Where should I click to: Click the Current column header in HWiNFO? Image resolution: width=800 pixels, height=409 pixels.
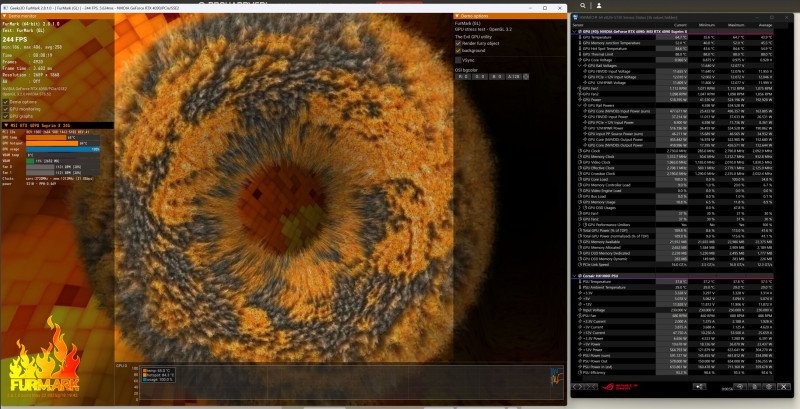(x=681, y=25)
